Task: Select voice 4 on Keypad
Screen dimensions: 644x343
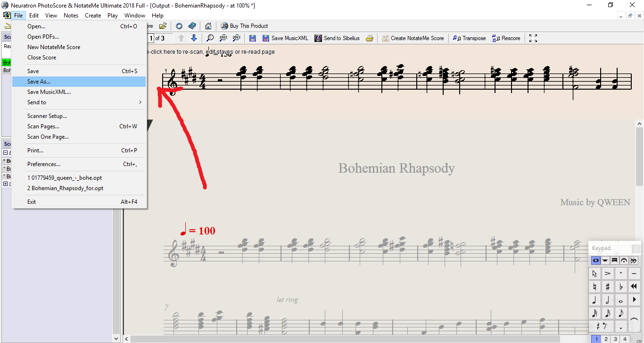Action: (x=625, y=339)
